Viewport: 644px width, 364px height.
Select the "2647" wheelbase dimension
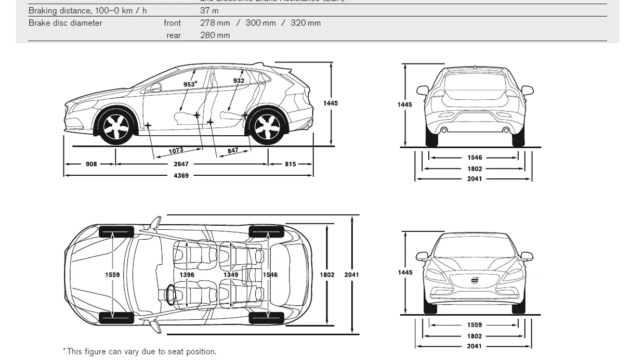pos(181,164)
